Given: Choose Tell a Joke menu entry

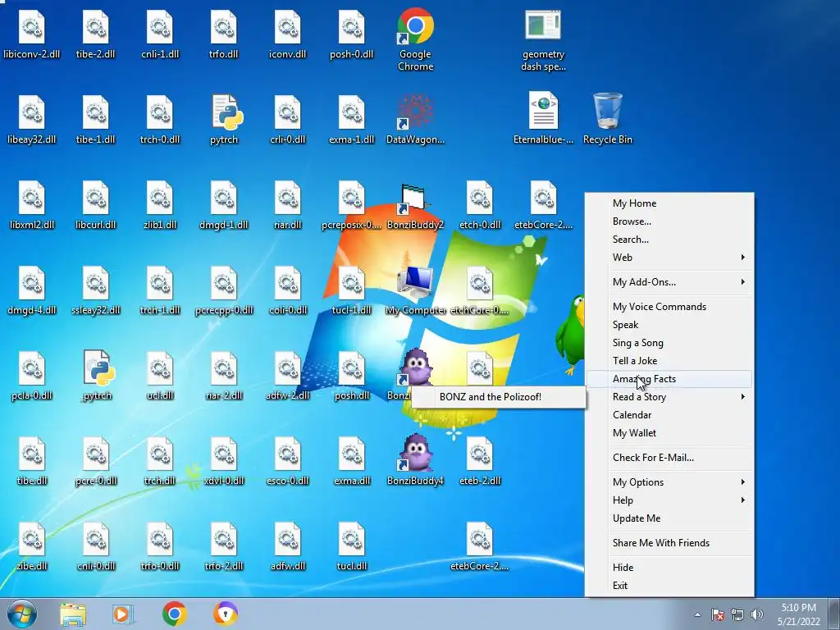Looking at the screenshot, I should pos(669,361).
